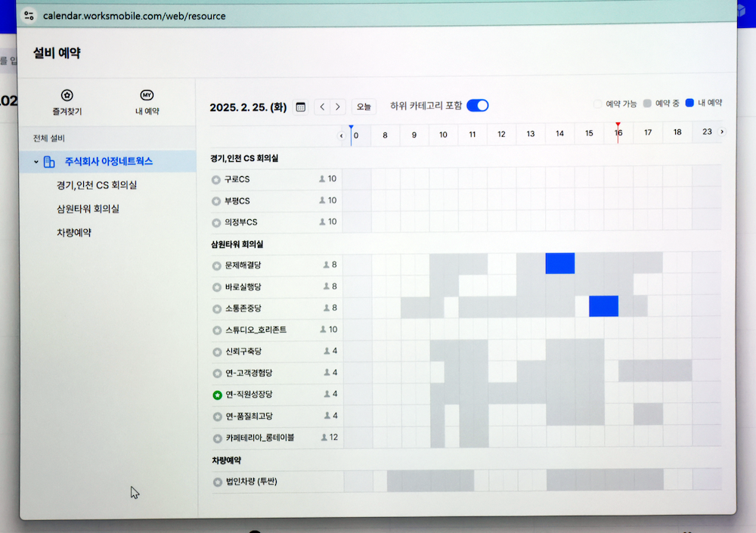Toggle the 하위 카테고리 포함 switch
756x533 pixels.
point(477,106)
